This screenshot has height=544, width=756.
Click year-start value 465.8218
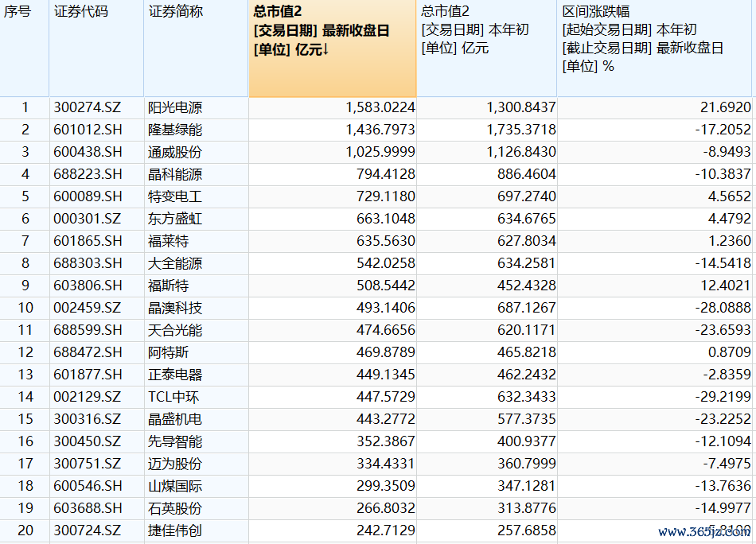pyautogui.click(x=527, y=352)
